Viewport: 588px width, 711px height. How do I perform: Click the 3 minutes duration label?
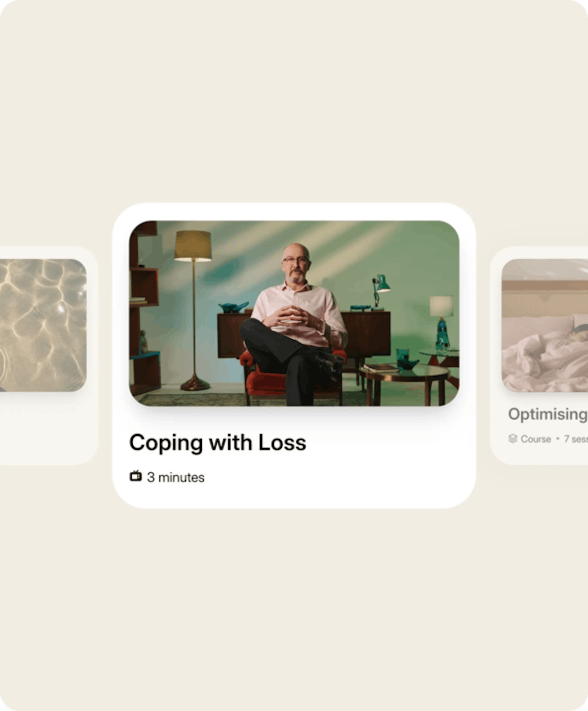pos(176,477)
